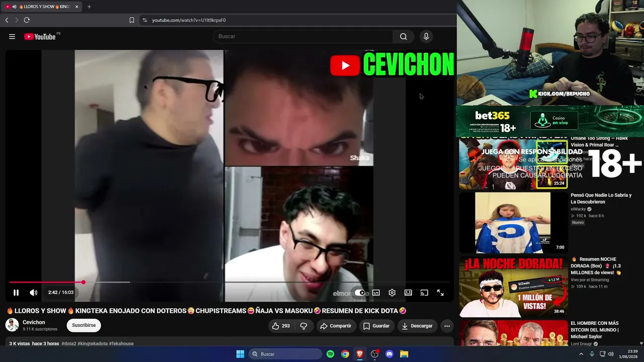Image resolution: width=644 pixels, height=362 pixels.
Task: Switch to Brave browser in taskbar
Action: (360, 354)
